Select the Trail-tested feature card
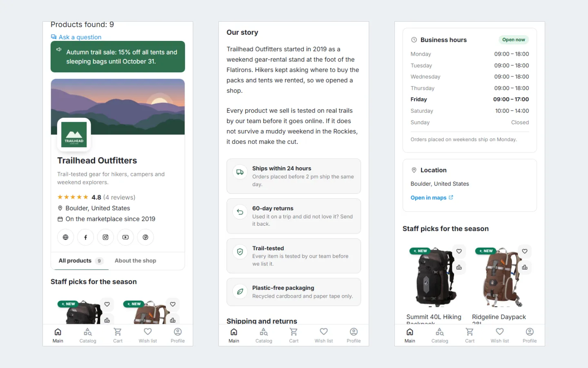588x368 pixels. point(294,256)
